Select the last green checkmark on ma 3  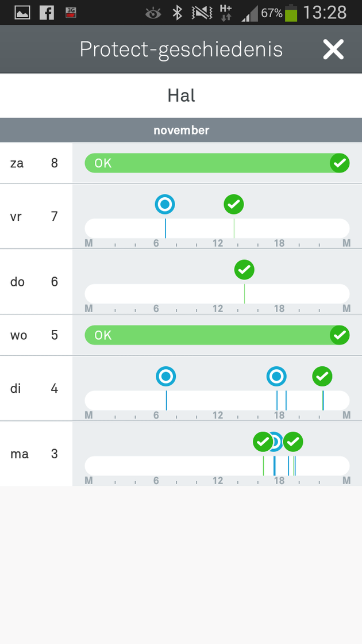pyautogui.click(x=293, y=442)
